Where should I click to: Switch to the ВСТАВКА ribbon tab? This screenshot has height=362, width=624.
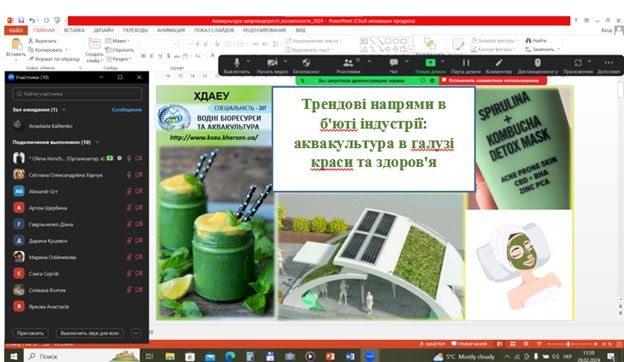pos(74,30)
